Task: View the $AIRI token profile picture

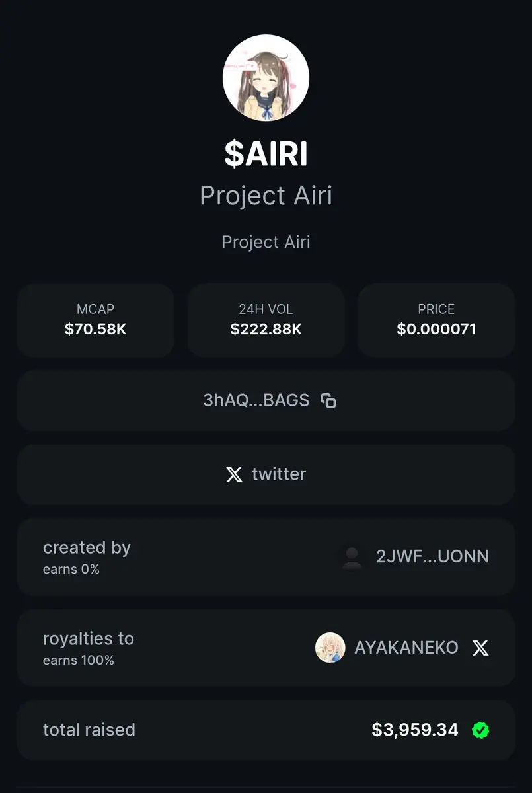Action: click(x=266, y=78)
